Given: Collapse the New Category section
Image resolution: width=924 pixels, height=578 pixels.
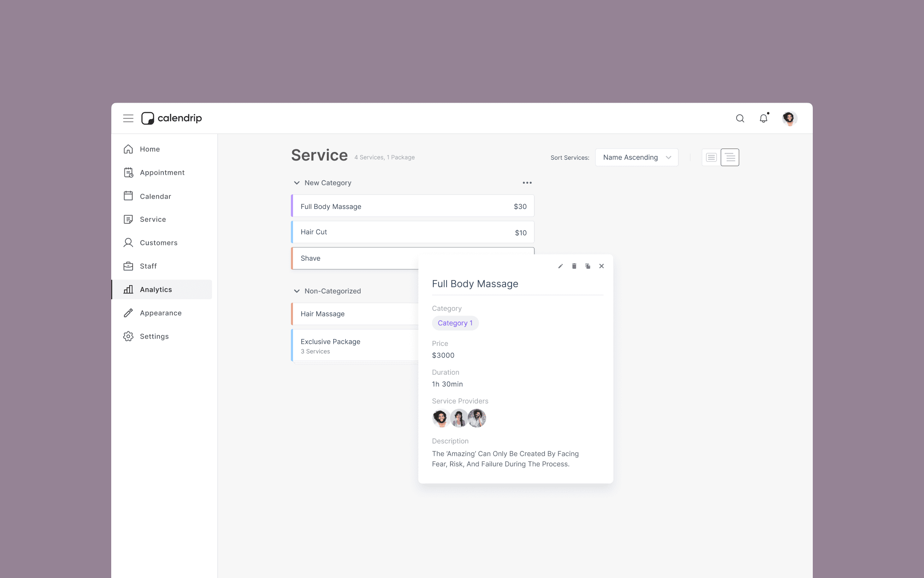Looking at the screenshot, I should 296,183.
